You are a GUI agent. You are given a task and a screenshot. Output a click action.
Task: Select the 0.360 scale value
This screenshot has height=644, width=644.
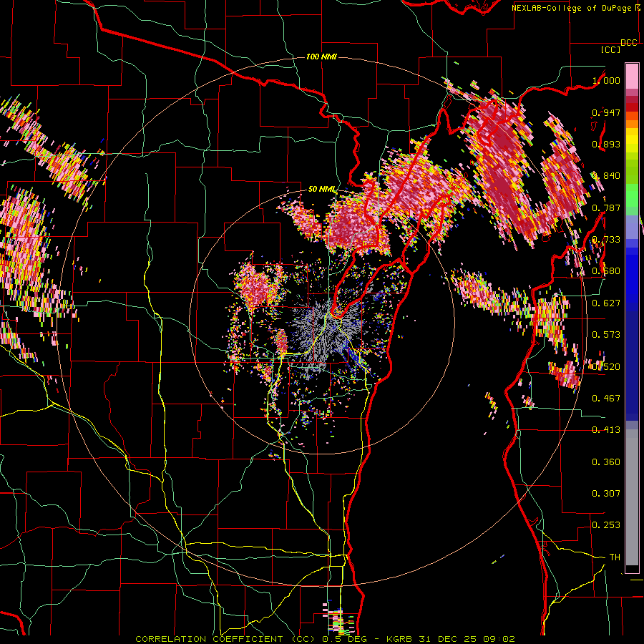[x=606, y=462]
